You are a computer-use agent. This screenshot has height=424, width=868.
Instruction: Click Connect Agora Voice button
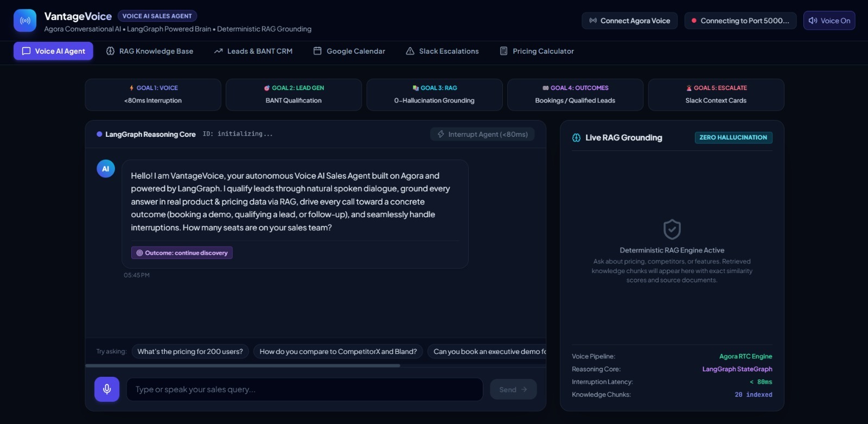[x=629, y=21]
